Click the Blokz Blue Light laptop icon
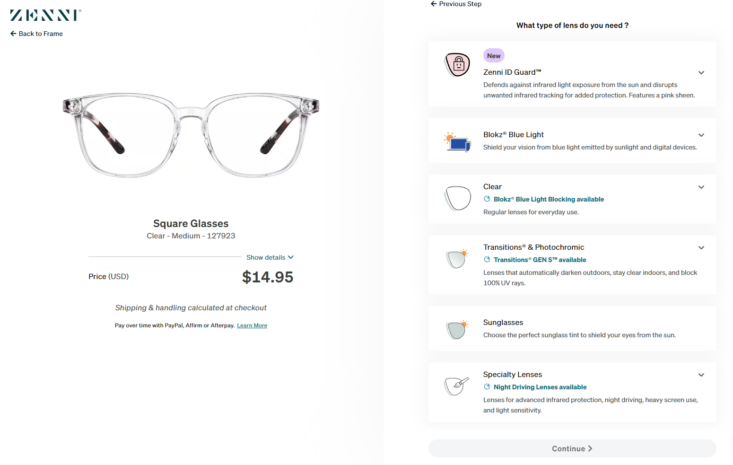The width and height of the screenshot is (733, 465). (x=457, y=141)
